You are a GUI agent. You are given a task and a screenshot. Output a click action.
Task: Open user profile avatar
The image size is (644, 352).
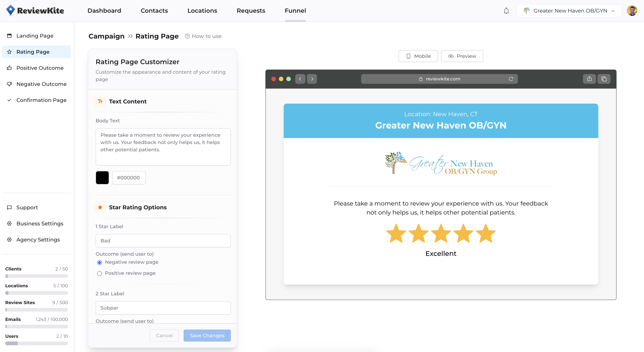pyautogui.click(x=632, y=11)
